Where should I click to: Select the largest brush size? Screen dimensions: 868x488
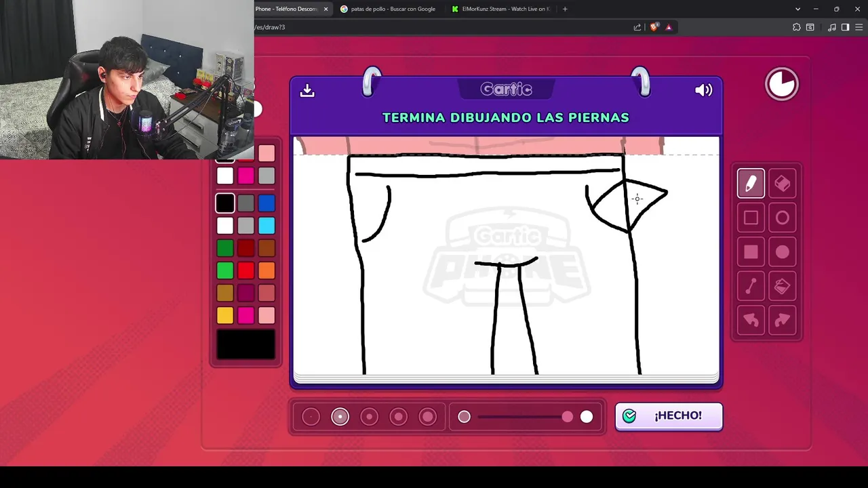(427, 417)
